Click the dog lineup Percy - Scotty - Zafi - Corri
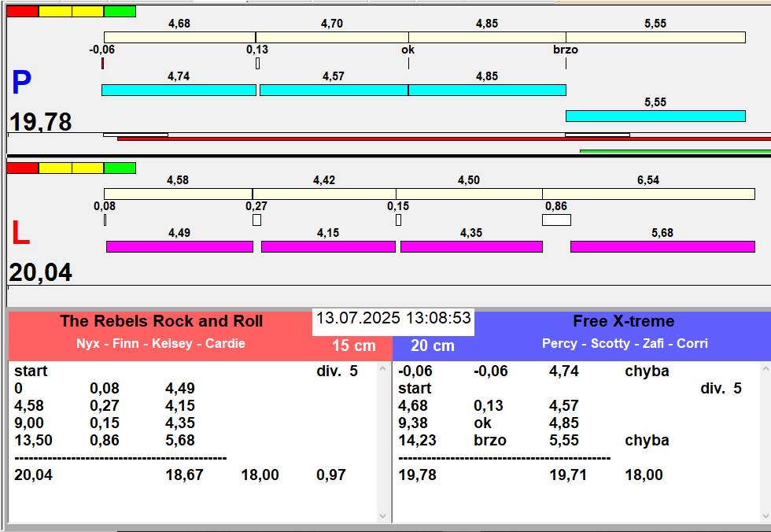This screenshot has height=532, width=771. [x=625, y=343]
